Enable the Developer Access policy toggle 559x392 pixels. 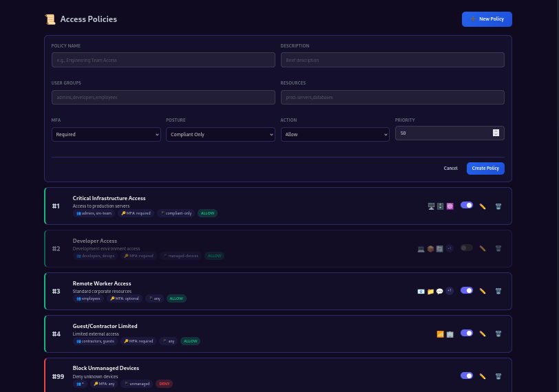(467, 248)
